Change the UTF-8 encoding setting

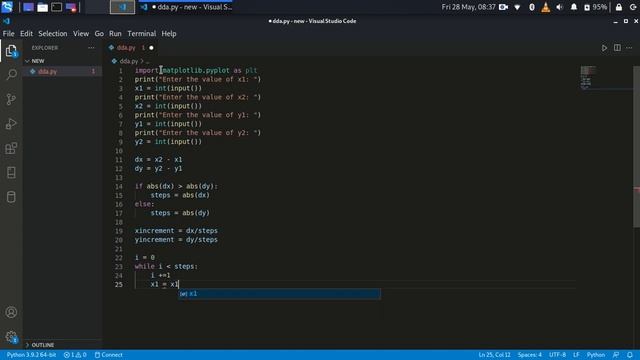pyautogui.click(x=557, y=355)
